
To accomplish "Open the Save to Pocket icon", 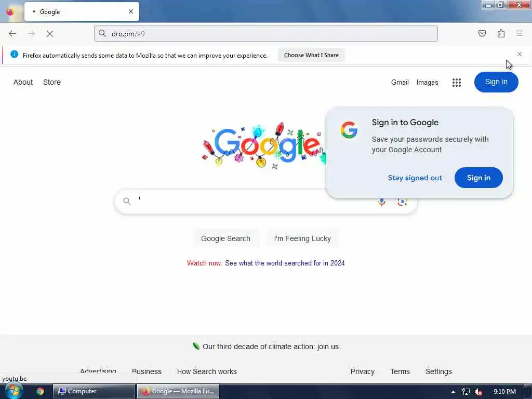I will (x=482, y=33).
